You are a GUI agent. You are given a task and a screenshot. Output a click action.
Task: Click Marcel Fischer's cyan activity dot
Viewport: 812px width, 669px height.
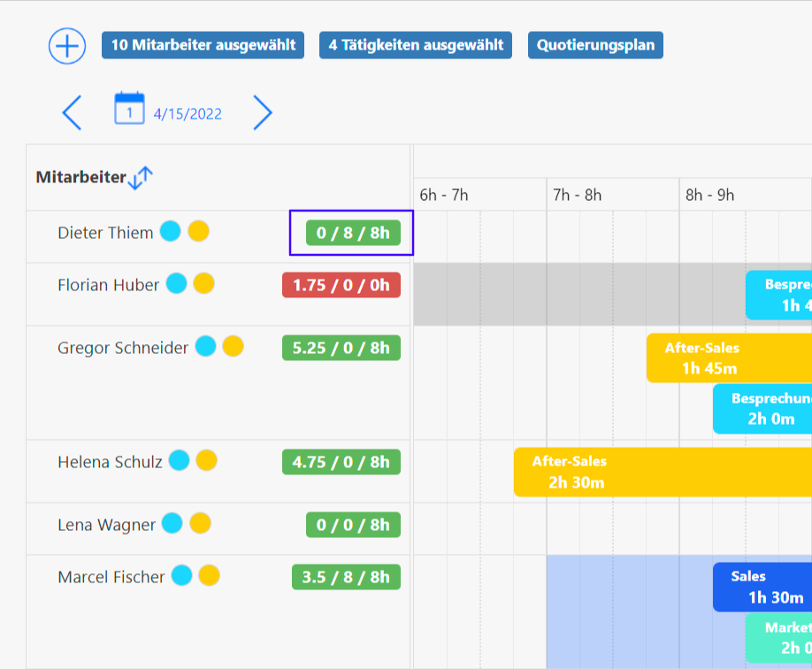(x=181, y=576)
